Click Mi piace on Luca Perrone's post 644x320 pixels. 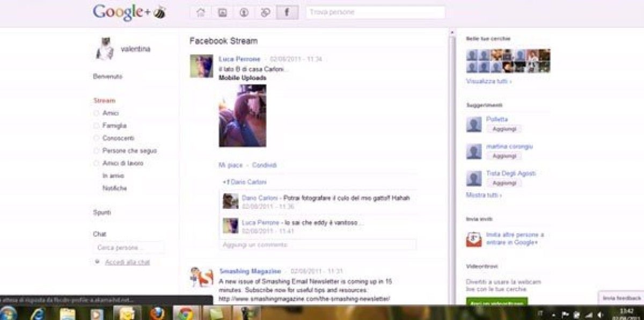pyautogui.click(x=230, y=165)
